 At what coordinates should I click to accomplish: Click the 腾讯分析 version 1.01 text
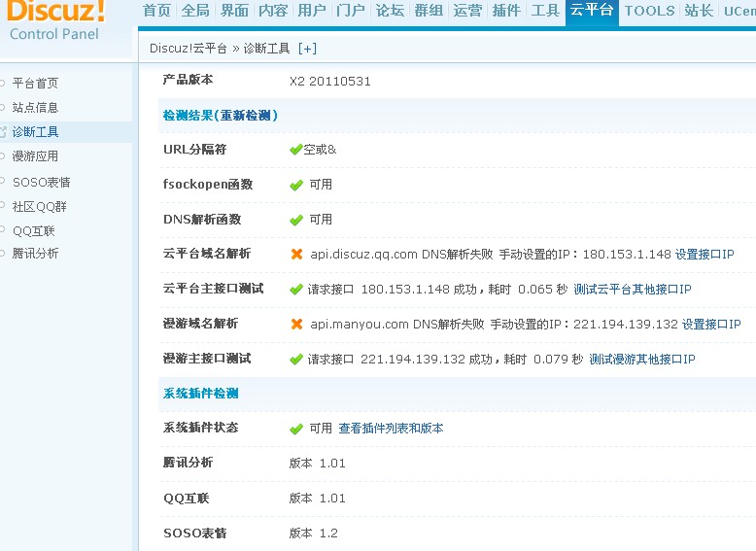(317, 464)
